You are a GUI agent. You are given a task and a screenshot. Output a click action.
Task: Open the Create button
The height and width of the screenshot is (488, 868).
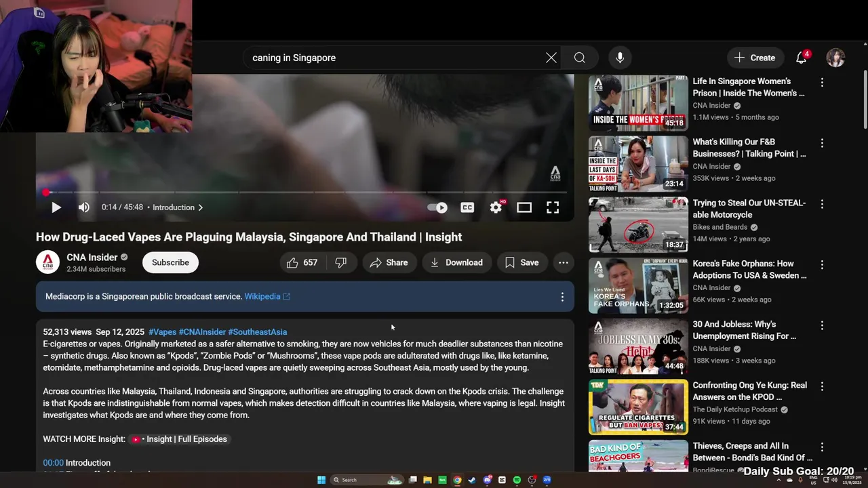coord(755,58)
